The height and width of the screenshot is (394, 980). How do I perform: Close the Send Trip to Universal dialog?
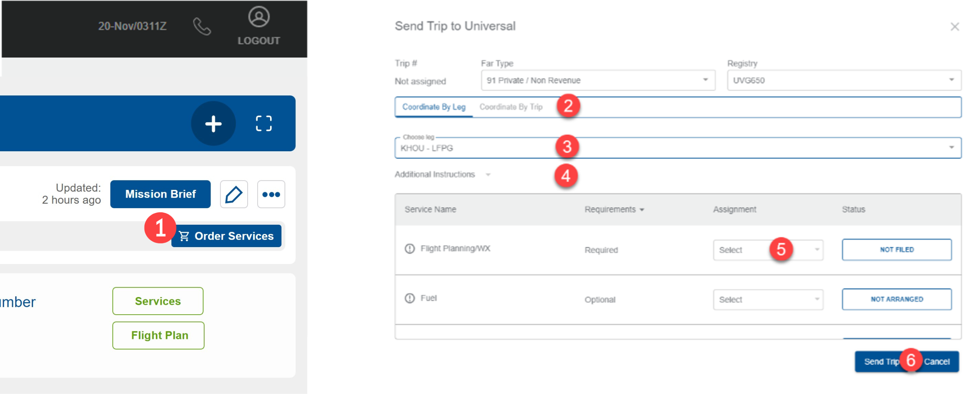[955, 26]
